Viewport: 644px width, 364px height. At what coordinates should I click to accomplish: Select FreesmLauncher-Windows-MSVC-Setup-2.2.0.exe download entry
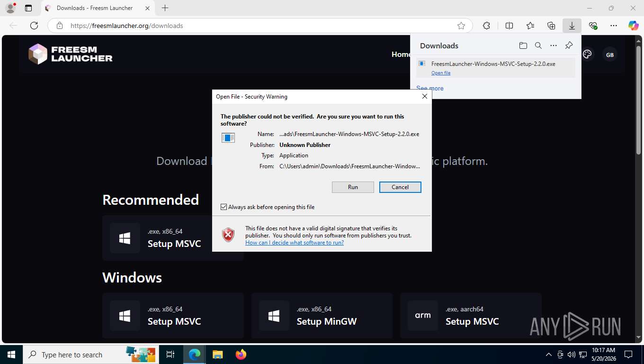[495, 67]
